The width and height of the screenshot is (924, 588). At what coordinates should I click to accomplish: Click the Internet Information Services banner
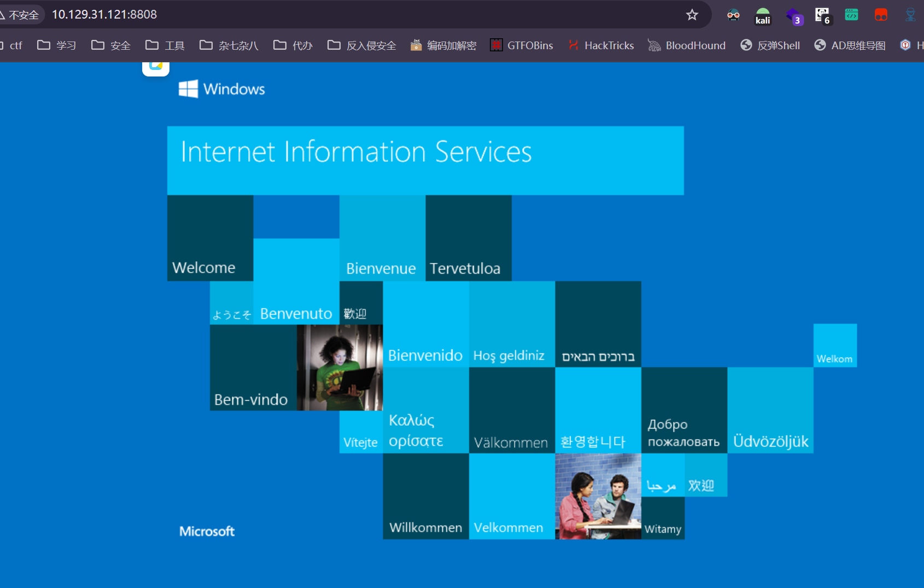425,161
